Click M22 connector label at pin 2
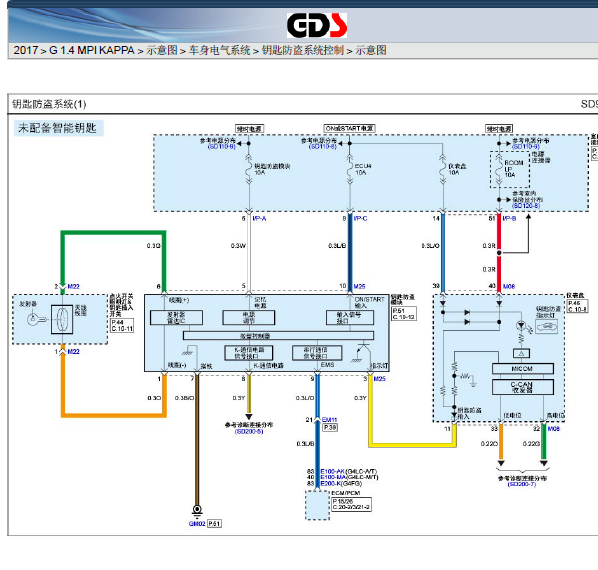Screen dimensions: 598x570 pos(74,287)
